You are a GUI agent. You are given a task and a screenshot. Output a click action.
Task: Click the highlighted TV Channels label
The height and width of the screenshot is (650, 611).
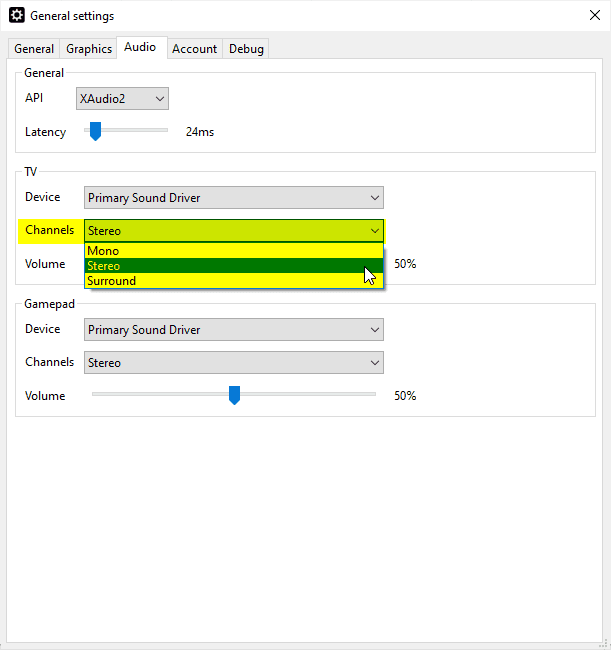50,230
